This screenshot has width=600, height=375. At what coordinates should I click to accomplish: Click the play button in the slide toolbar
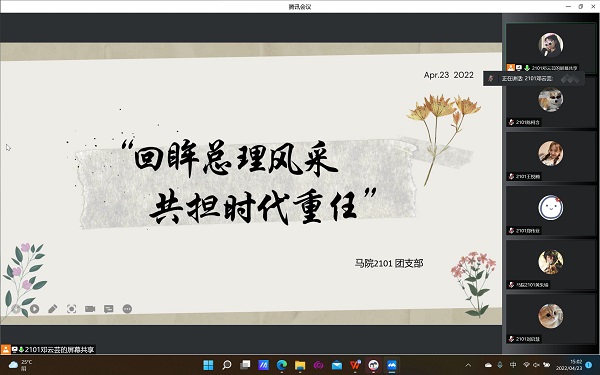(34, 309)
